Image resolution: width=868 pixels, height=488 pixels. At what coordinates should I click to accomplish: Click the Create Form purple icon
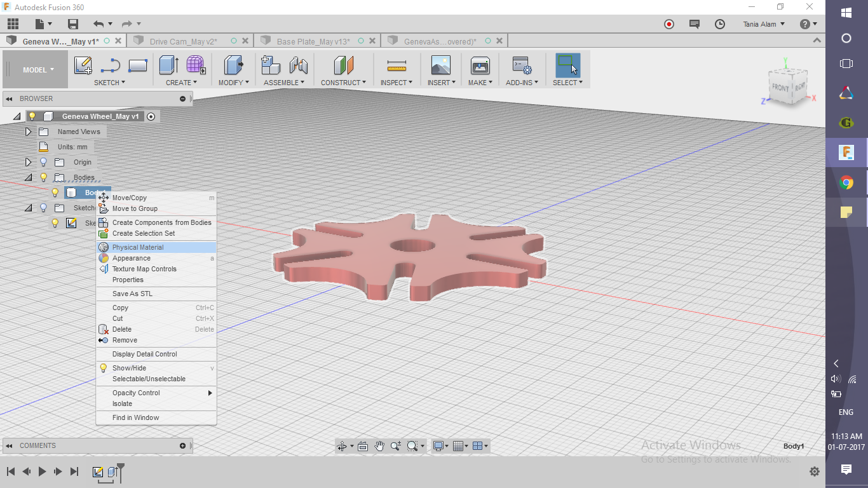pos(196,65)
